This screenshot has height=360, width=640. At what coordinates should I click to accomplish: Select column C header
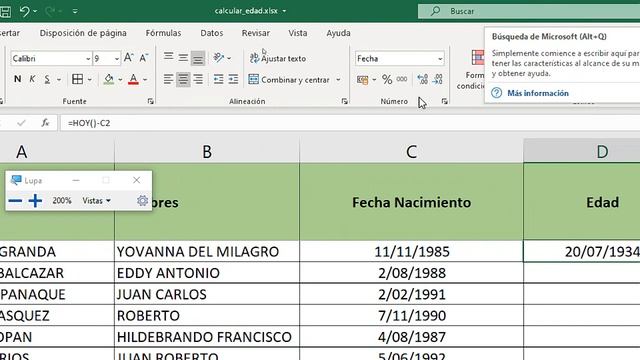point(411,151)
